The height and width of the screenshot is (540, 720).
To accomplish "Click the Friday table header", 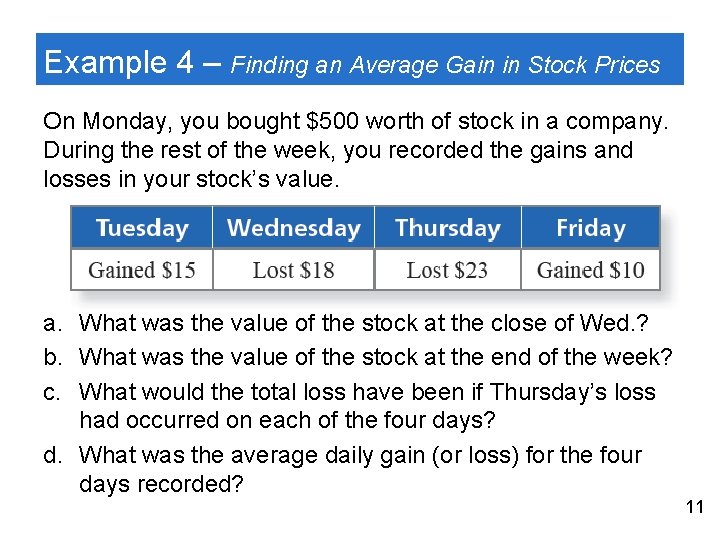I will coord(591,228).
